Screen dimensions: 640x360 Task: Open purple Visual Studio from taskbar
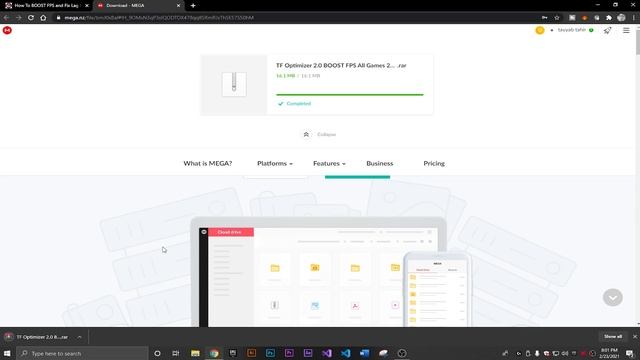[x=327, y=353]
